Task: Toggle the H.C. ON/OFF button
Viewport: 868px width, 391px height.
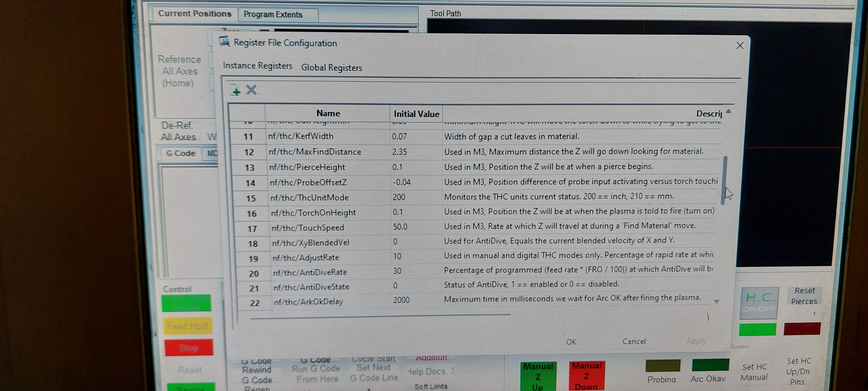Action: tap(759, 302)
